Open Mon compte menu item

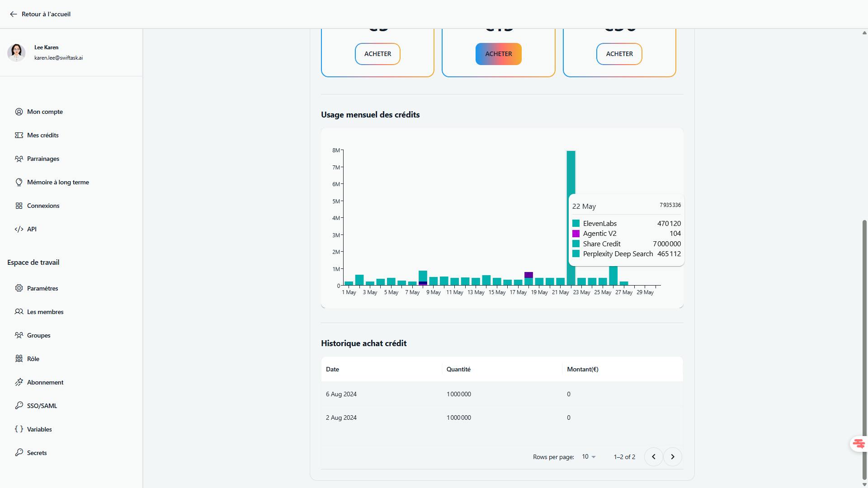click(45, 112)
